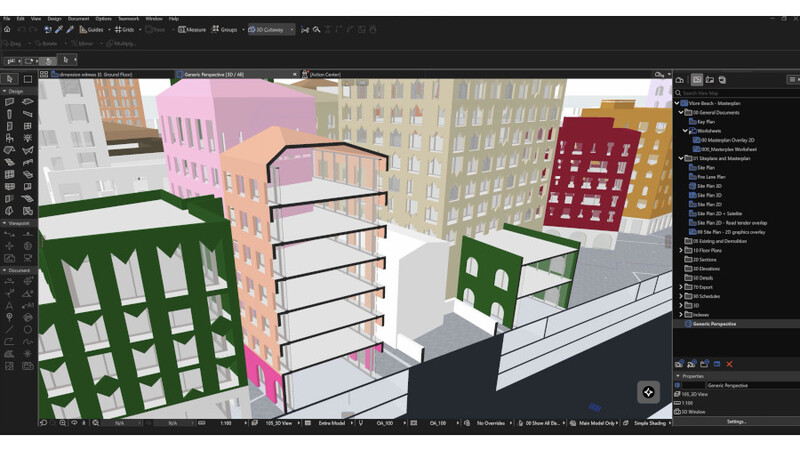
Task: Click the red delete X icon in navigator
Action: 730,364
